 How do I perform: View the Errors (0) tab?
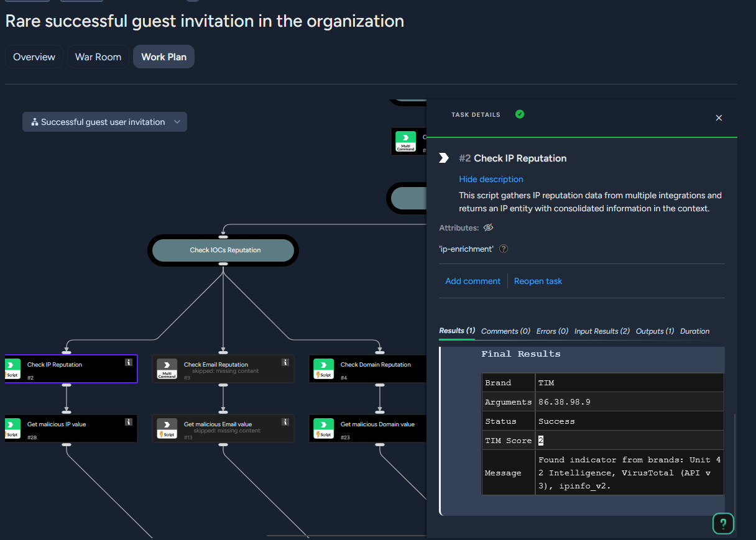tap(552, 331)
